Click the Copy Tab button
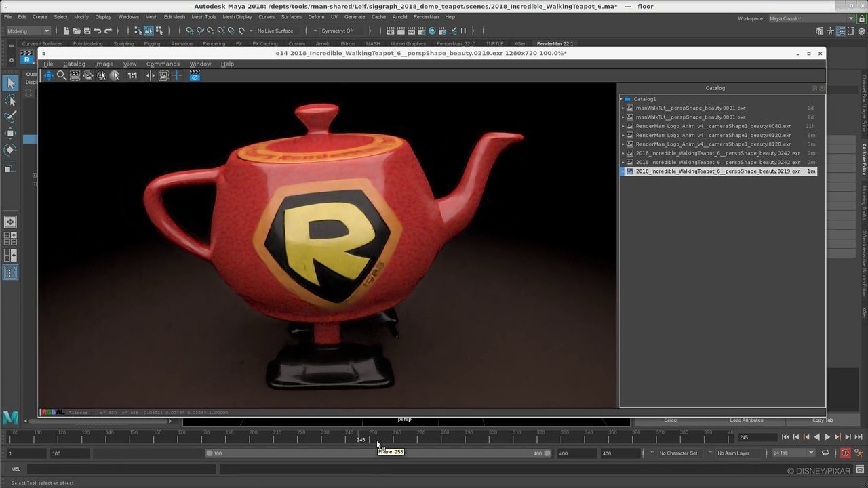The height and width of the screenshot is (488, 868). [x=823, y=420]
